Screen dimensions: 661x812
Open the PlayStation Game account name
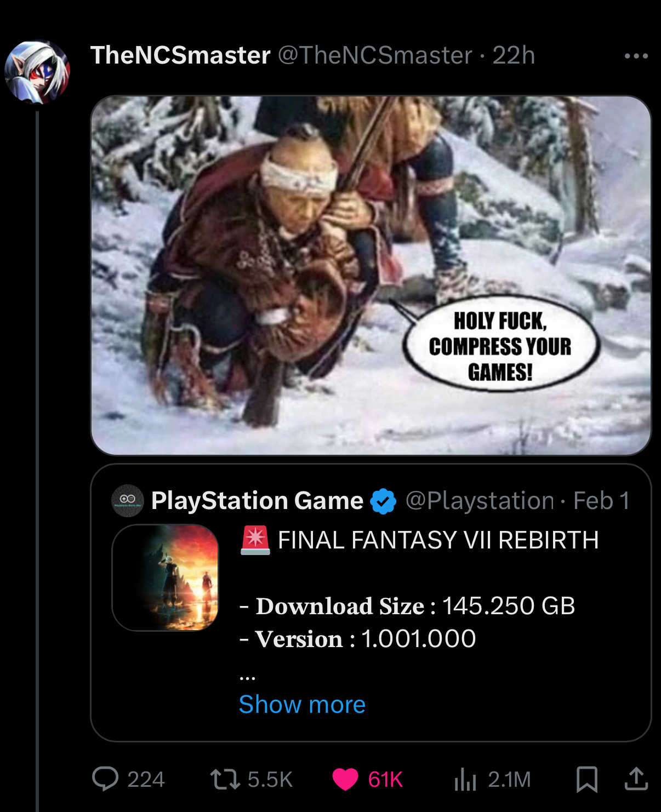tap(257, 501)
